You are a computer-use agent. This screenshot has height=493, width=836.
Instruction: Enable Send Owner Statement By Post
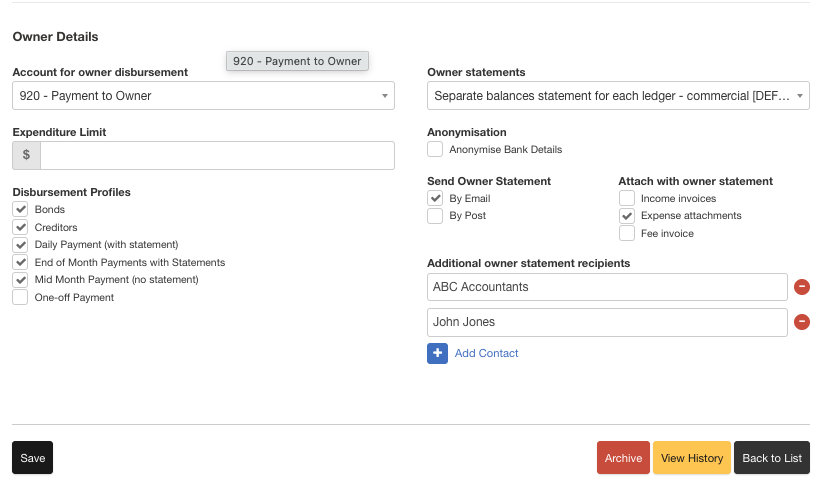point(435,216)
